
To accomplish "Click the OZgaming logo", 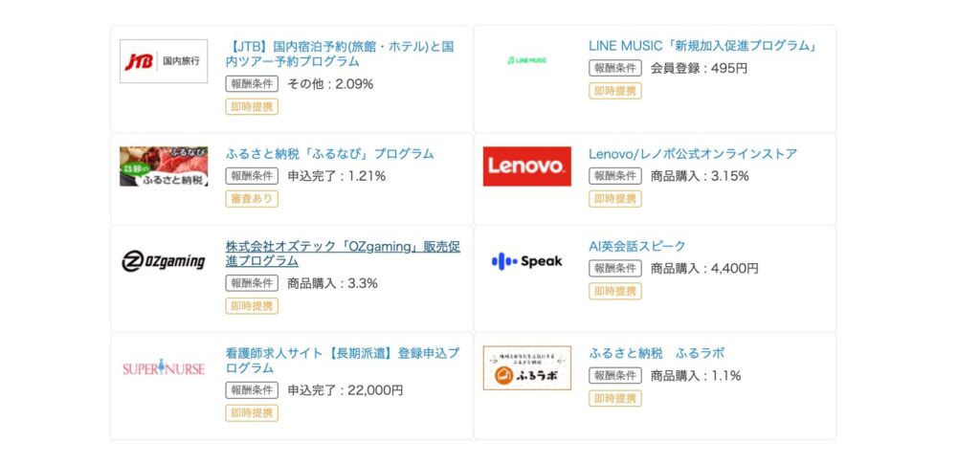I will tap(164, 260).
